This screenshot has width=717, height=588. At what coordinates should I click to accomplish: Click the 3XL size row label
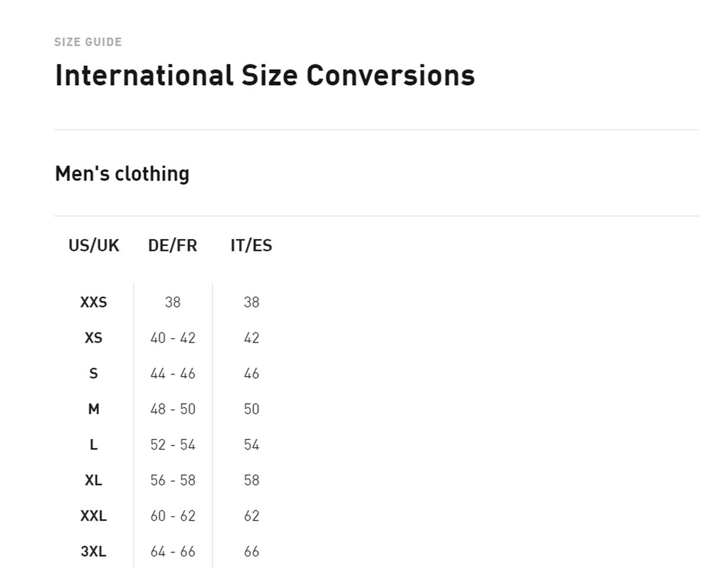point(93,551)
